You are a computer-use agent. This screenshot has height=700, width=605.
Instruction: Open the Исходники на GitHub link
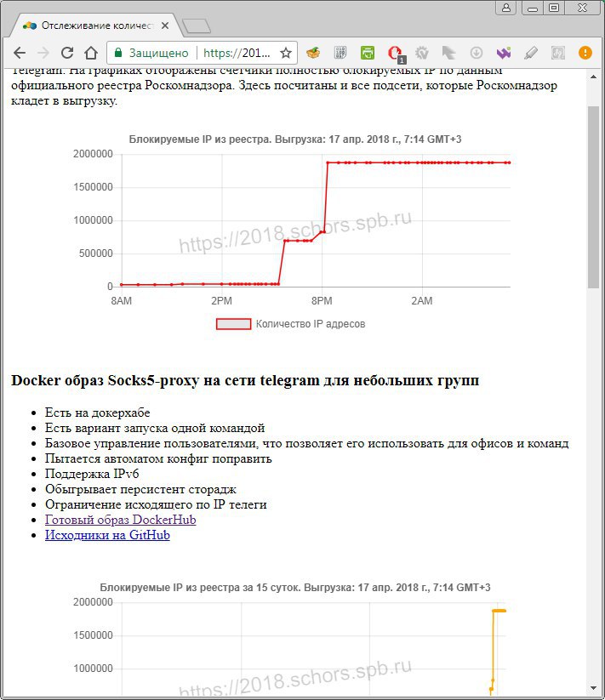[x=107, y=535]
